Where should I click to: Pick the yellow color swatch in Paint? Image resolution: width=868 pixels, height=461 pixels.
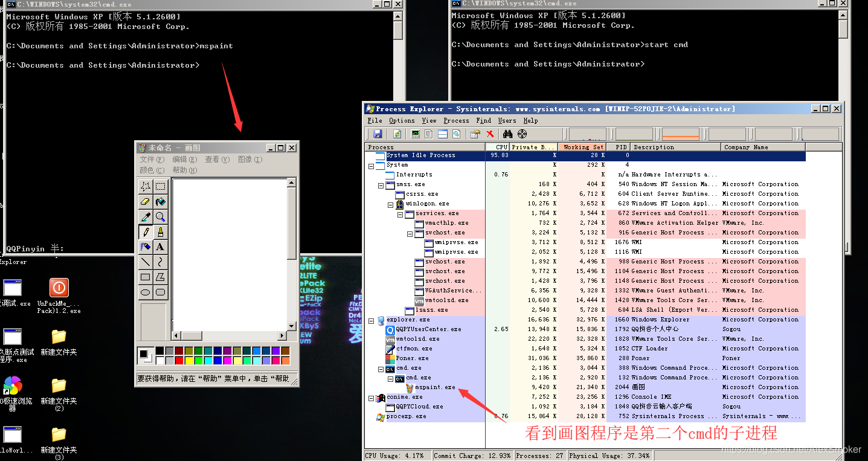point(188,360)
